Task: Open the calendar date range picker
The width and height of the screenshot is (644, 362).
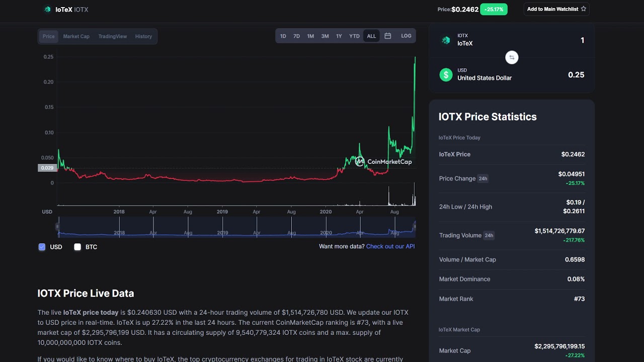Action: click(x=388, y=36)
